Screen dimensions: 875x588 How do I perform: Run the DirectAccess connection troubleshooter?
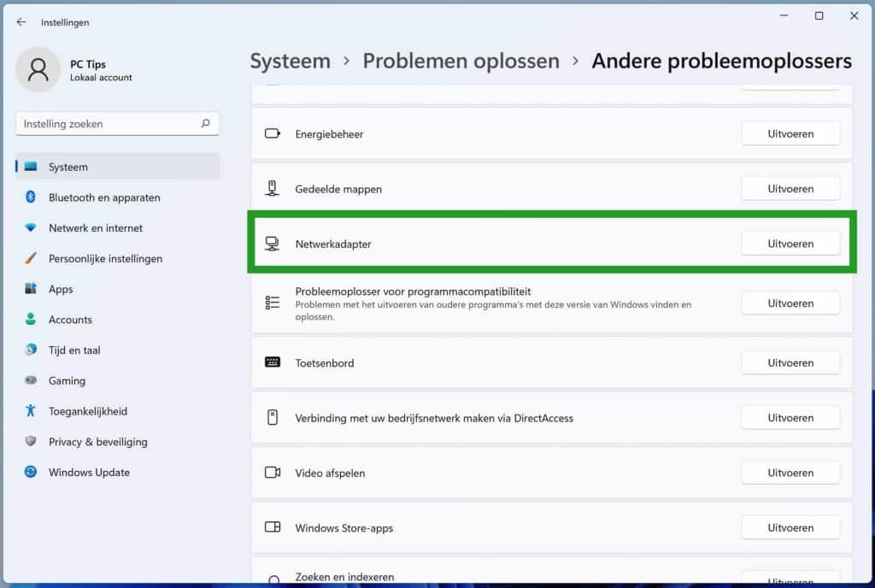click(790, 418)
